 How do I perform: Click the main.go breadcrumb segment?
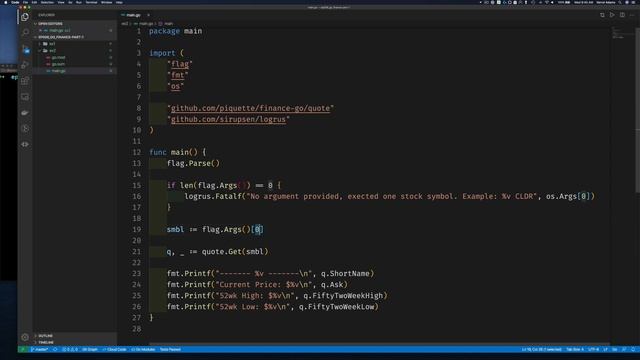pos(145,24)
